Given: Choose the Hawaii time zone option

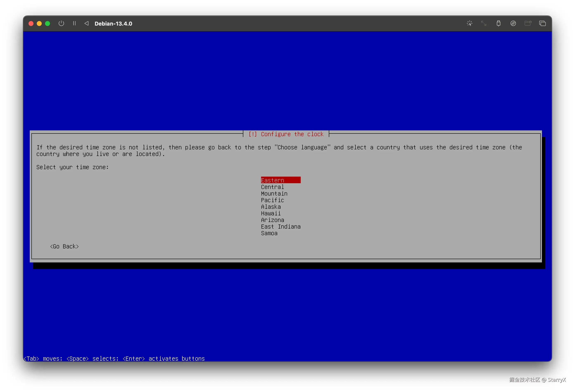Looking at the screenshot, I should tap(271, 213).
